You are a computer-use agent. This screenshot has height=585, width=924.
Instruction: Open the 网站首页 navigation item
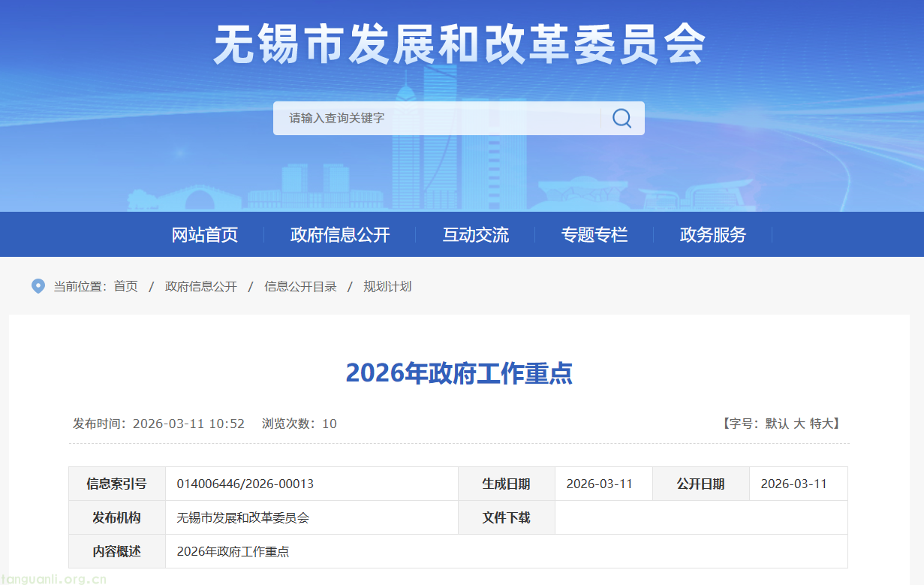[205, 235]
